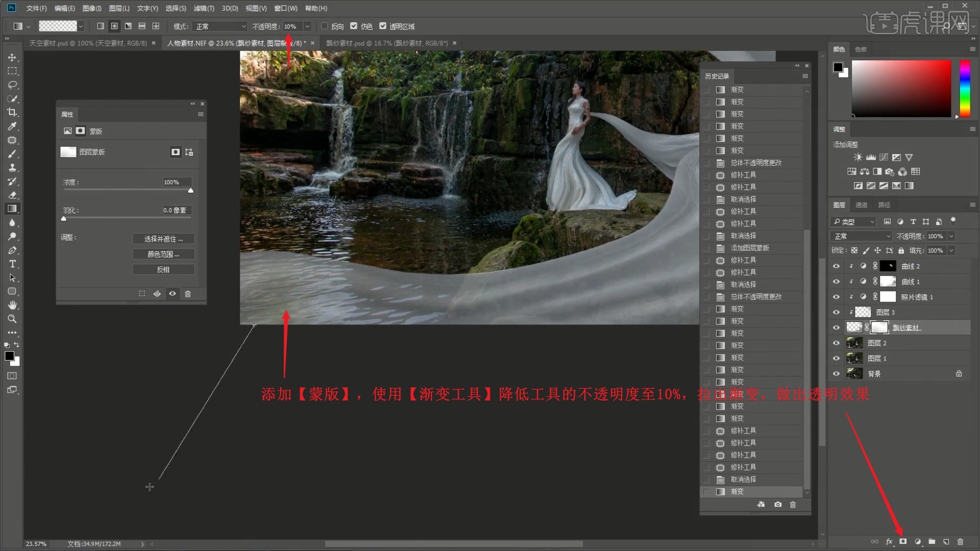Select the Horizontal Type tool
The width and height of the screenshot is (980, 551).
tap(12, 264)
